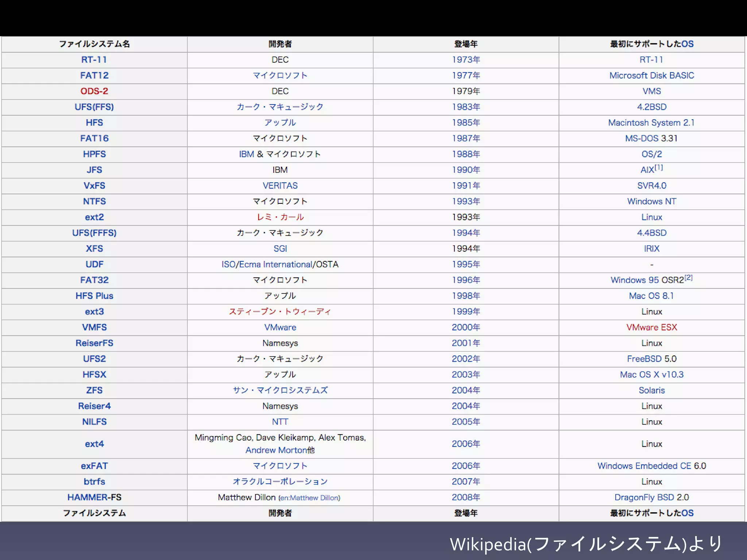The image size is (747, 560).
Task: Open the ext4 link
Action: point(94,444)
